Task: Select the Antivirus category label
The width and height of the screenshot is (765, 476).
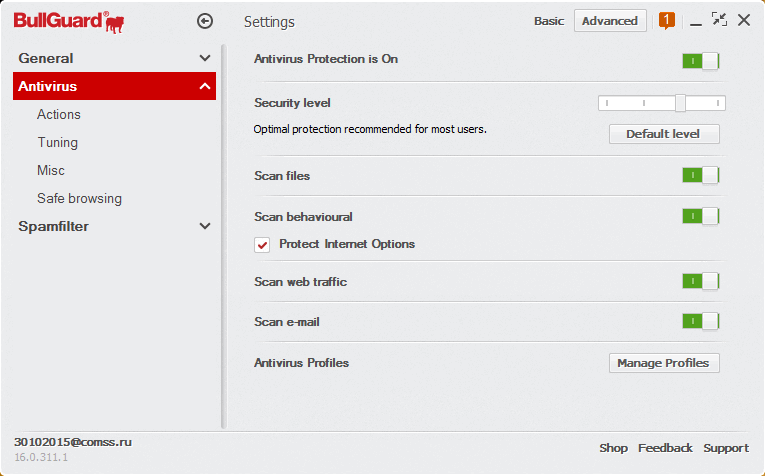Action: click(47, 86)
